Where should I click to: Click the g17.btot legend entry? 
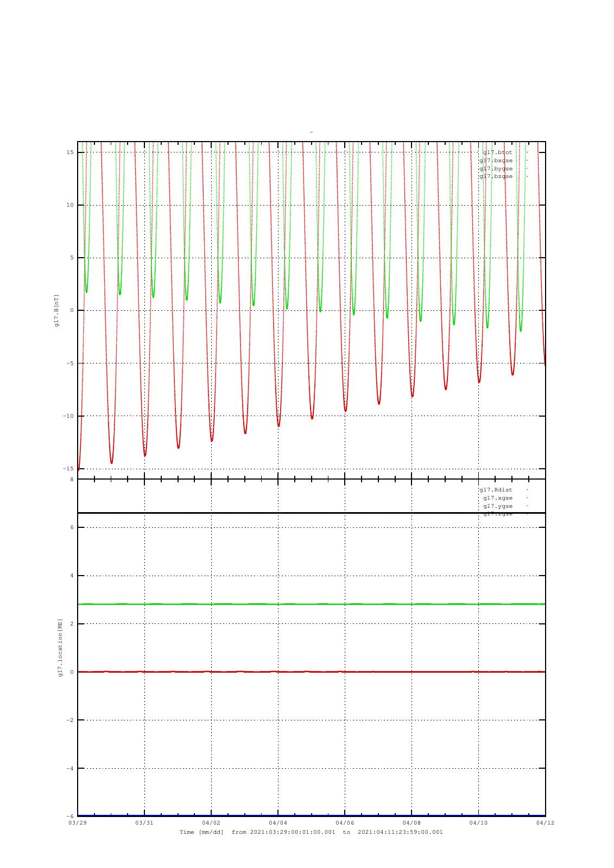pyautogui.click(x=498, y=152)
